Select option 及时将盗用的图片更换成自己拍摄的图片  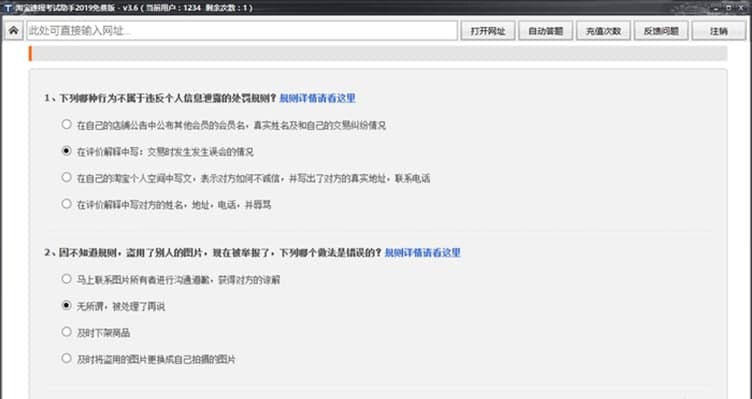point(67,358)
